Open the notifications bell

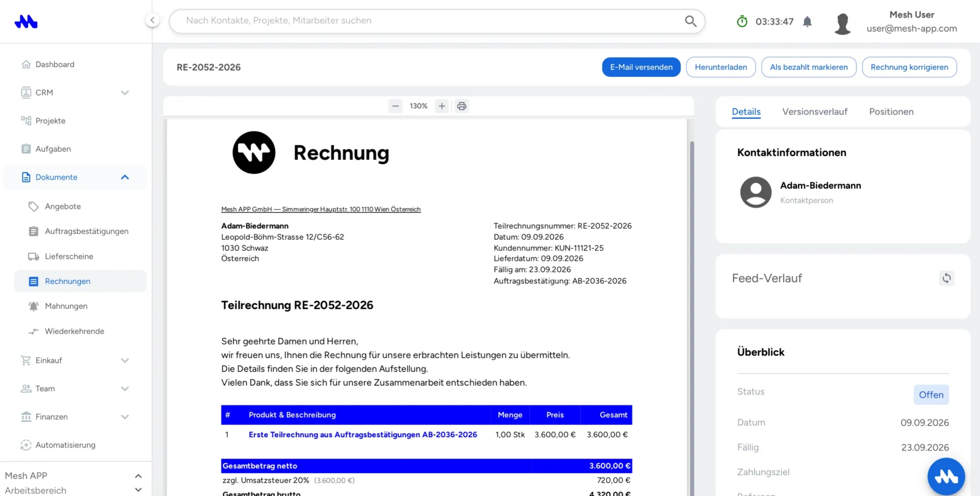click(807, 22)
